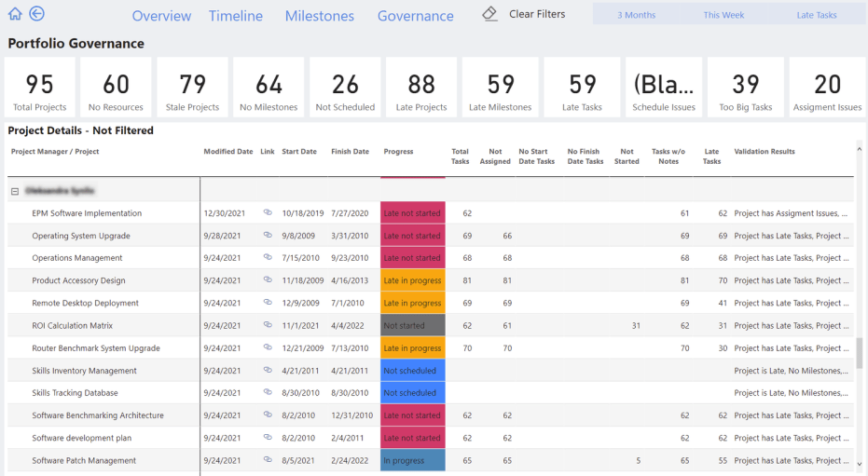Open link icon for ROI Calculation Matrix

tap(268, 325)
